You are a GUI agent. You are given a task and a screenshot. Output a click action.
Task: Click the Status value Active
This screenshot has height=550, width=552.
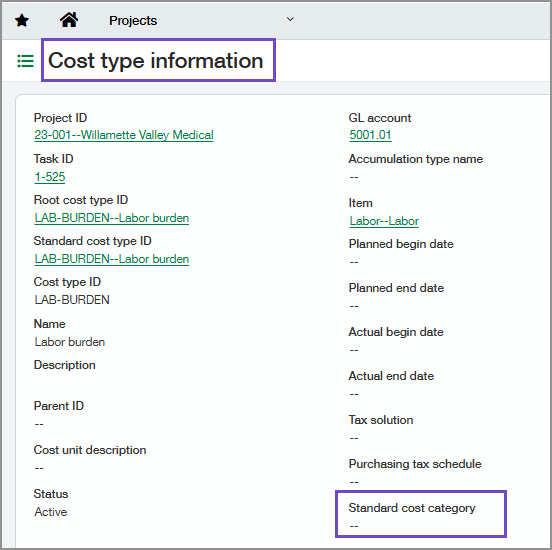50,512
